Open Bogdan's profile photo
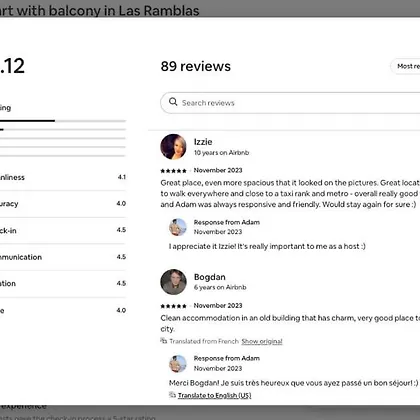This screenshot has height=420, width=420. [x=173, y=282]
